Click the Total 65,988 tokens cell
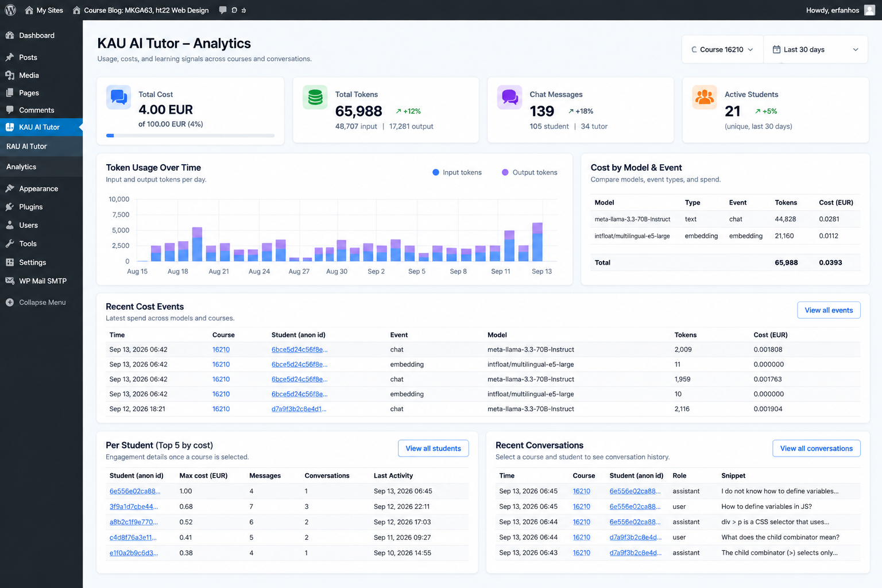The image size is (882, 588). [786, 262]
